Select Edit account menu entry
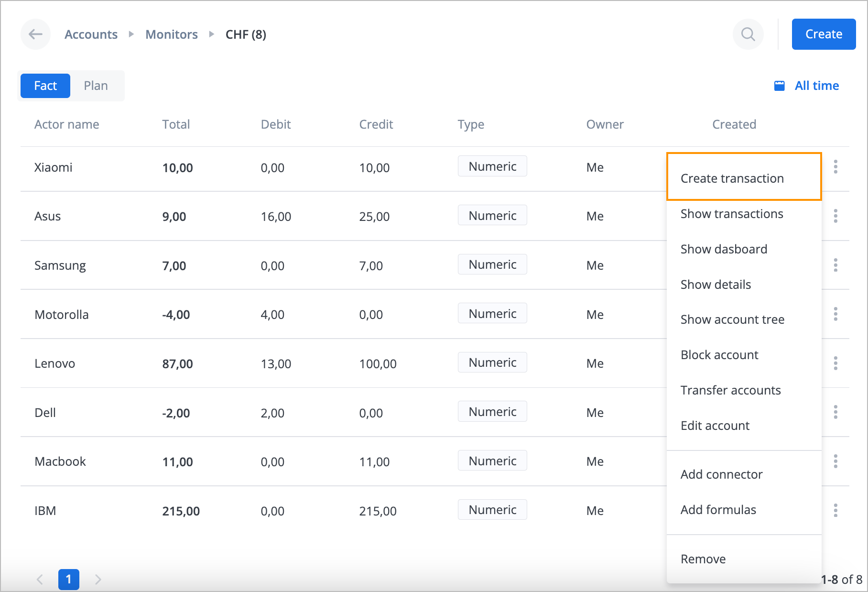 [x=744, y=426]
